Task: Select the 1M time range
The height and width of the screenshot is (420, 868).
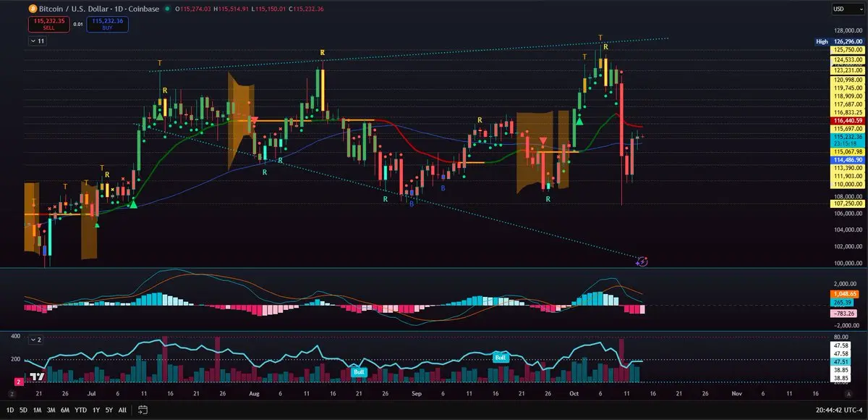Action: pos(37,410)
